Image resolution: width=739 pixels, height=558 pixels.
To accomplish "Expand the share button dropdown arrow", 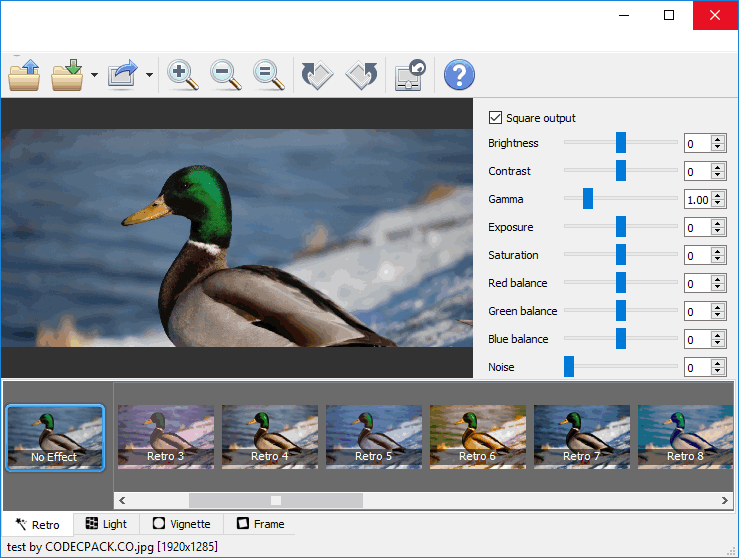I will (149, 75).
